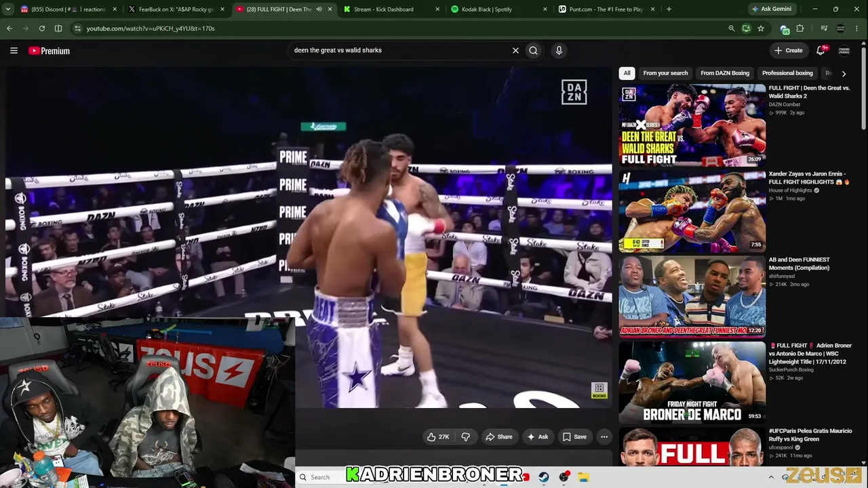View site information in the address bar

pos(77,28)
